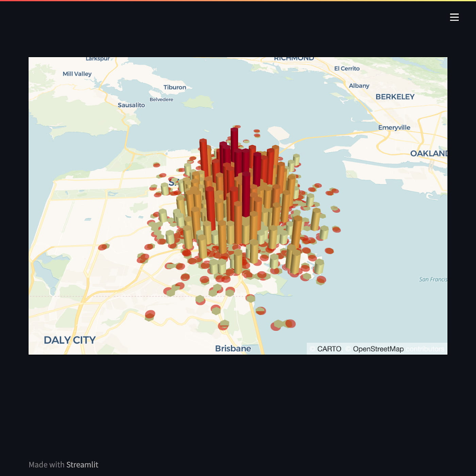Click the BERKELEY label on the map
Screen dimensions: 476x476
[x=395, y=97]
